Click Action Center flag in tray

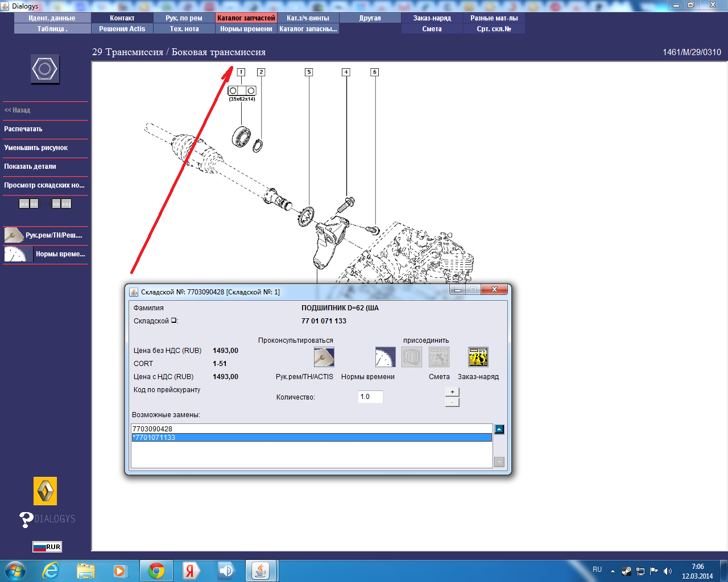point(654,571)
